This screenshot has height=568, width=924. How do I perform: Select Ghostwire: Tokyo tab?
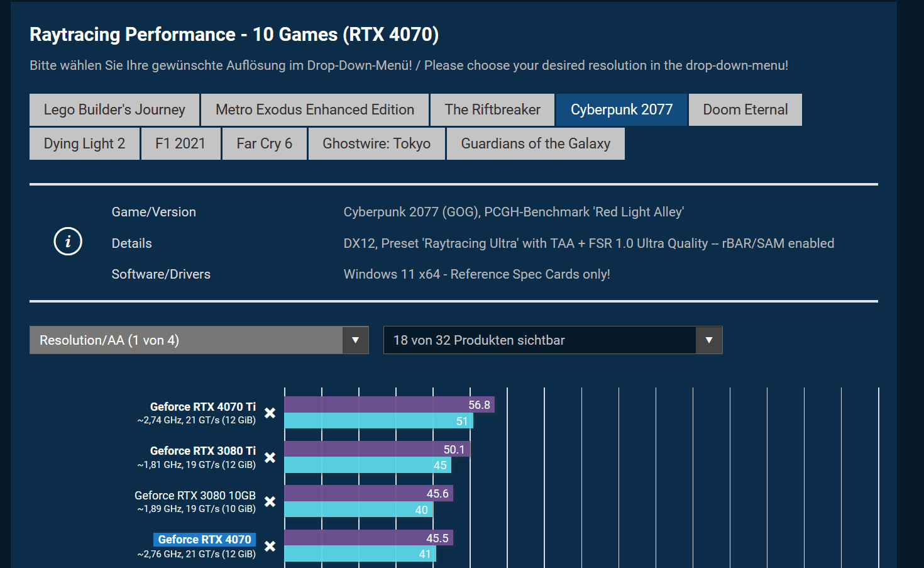click(x=377, y=144)
